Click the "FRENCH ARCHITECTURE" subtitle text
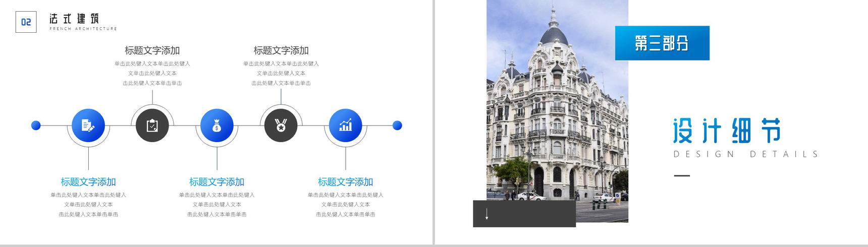 pos(83,29)
